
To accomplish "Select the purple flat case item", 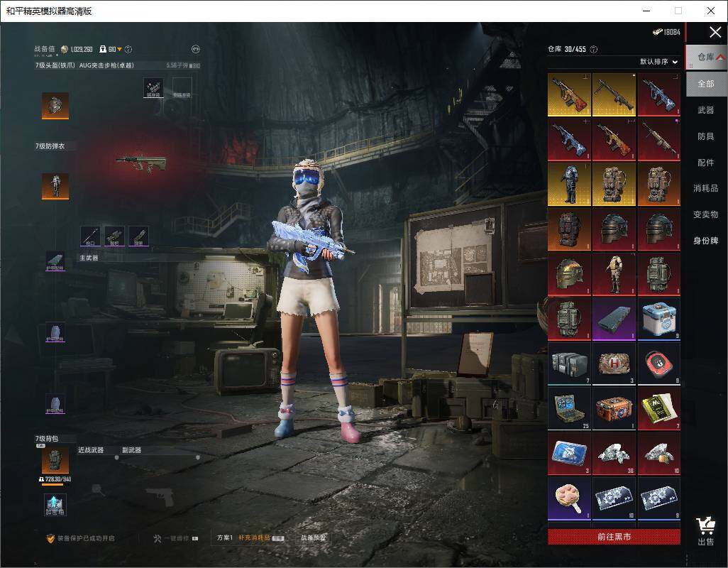I will pyautogui.click(x=614, y=319).
